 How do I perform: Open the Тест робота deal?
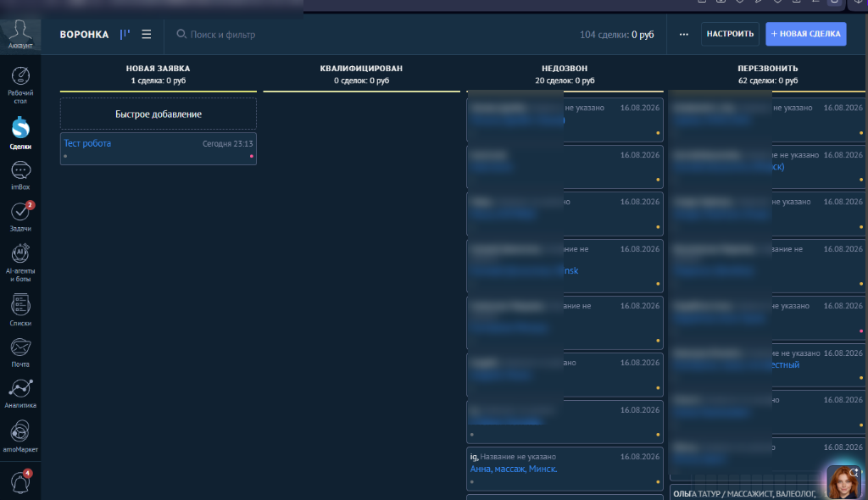[x=87, y=143]
